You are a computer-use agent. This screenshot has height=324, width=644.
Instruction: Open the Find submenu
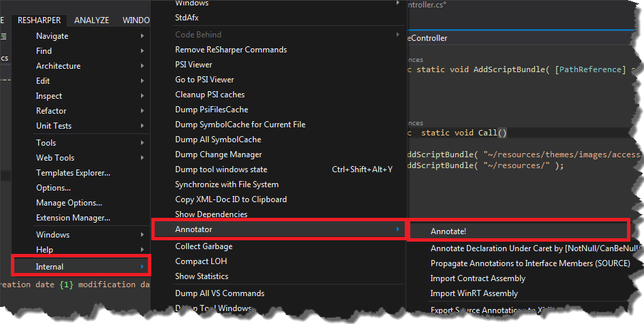(80, 51)
